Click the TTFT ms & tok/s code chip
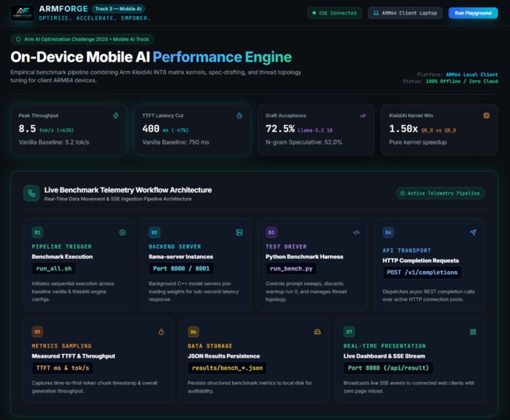The image size is (510, 420). tap(62, 368)
